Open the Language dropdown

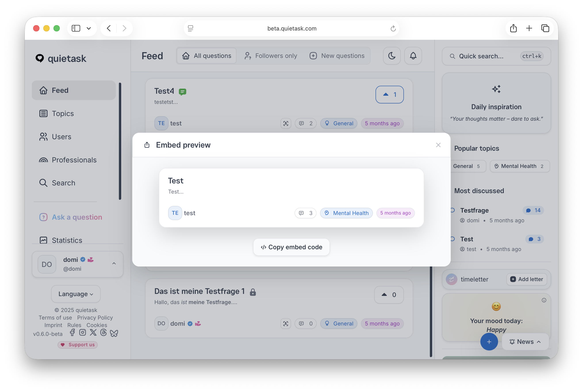click(x=76, y=294)
